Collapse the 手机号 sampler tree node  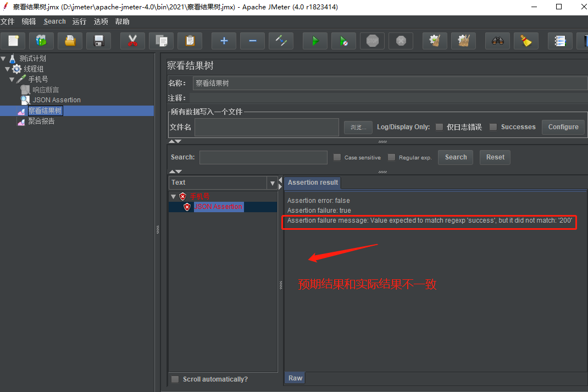12,80
